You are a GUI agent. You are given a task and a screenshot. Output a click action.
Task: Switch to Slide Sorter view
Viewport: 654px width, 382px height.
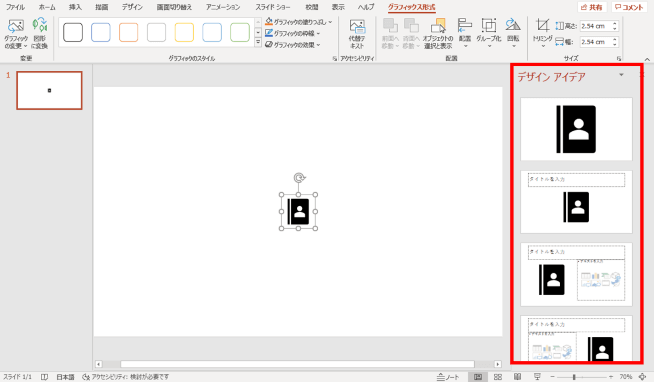point(498,377)
